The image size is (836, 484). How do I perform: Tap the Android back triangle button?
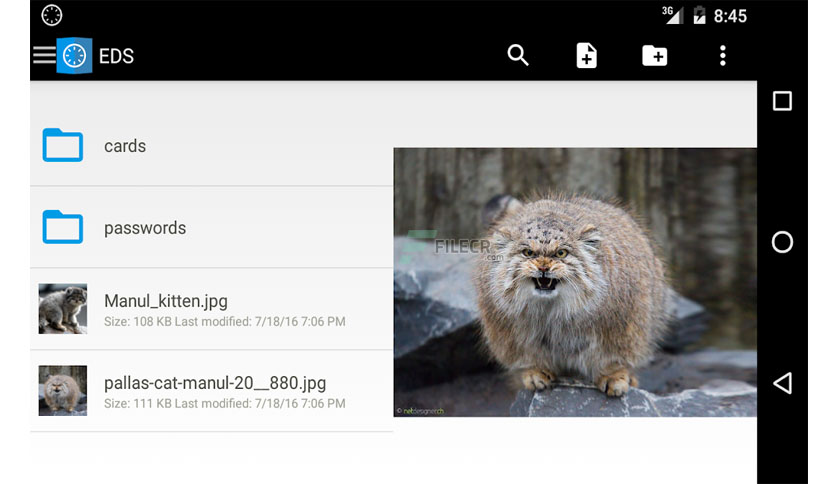pyautogui.click(x=782, y=383)
